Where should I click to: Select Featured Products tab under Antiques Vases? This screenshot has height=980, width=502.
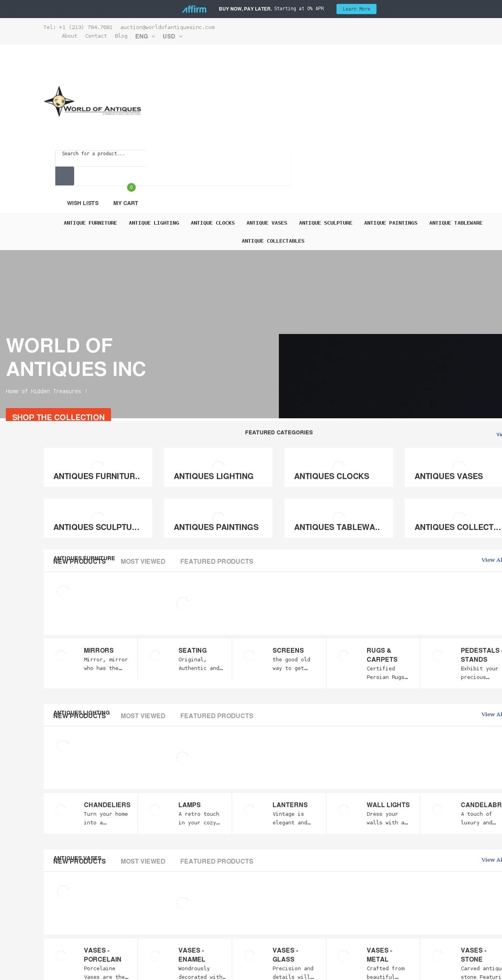pyautogui.click(x=216, y=861)
